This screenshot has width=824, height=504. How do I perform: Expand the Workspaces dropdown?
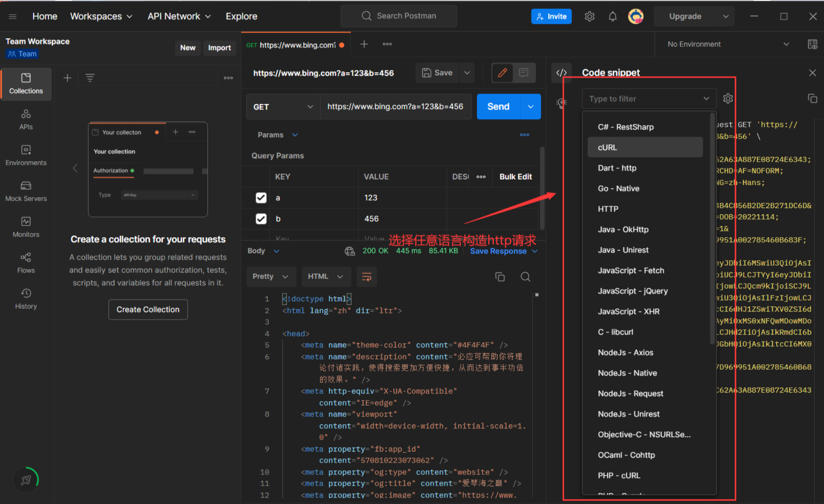101,16
